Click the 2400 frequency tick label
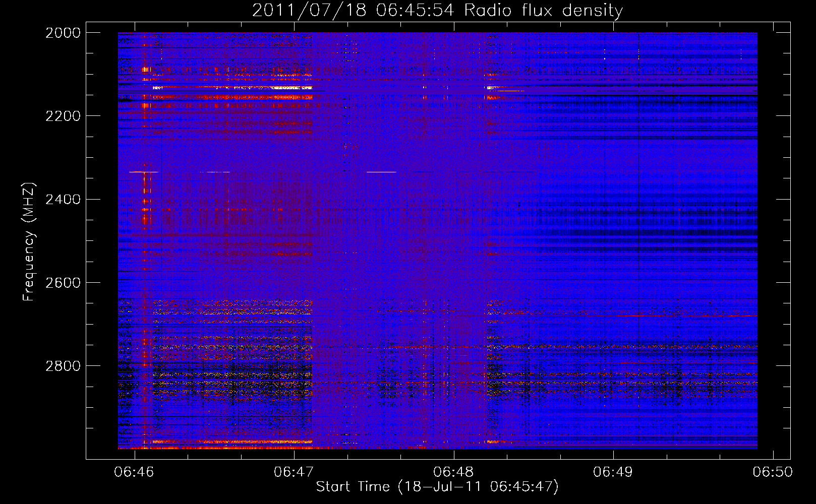This screenshot has height=504, width=816. [63, 200]
